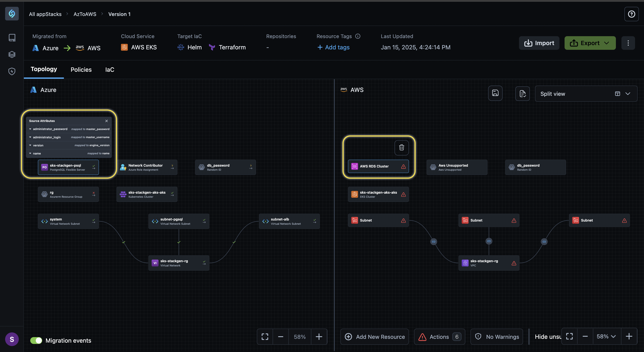Fit AWS canvas to screen icon

(x=569, y=336)
